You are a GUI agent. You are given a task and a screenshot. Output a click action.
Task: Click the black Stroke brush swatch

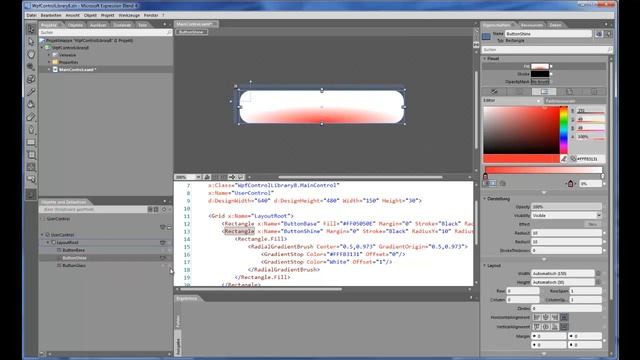pos(540,74)
